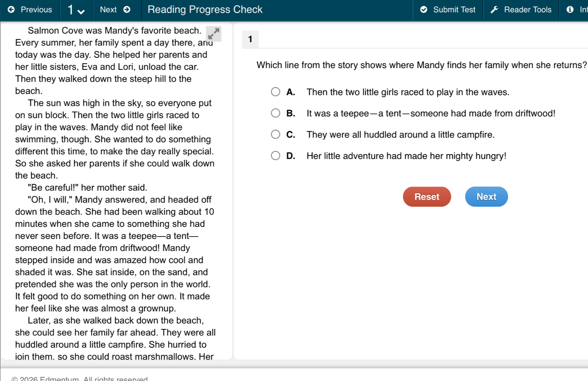Choose answer D about being mighty hungry
This screenshot has height=381, width=588.
(275, 155)
